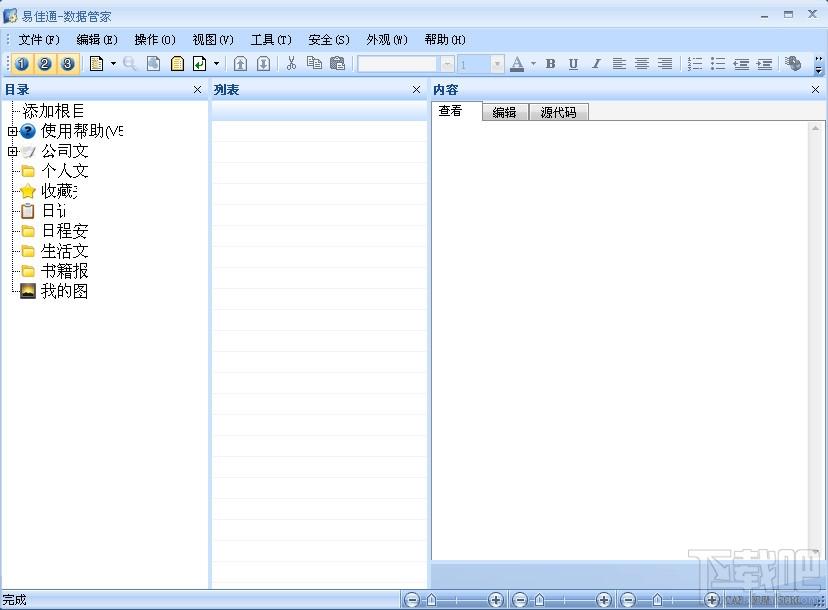Switch to the 编辑 tab
This screenshot has height=610, width=828.
pyautogui.click(x=504, y=112)
